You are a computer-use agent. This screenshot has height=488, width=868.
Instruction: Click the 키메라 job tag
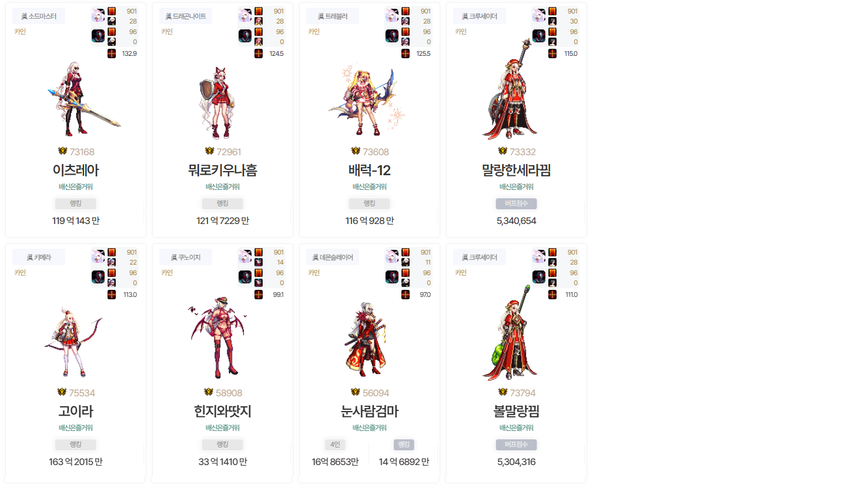[39, 258]
